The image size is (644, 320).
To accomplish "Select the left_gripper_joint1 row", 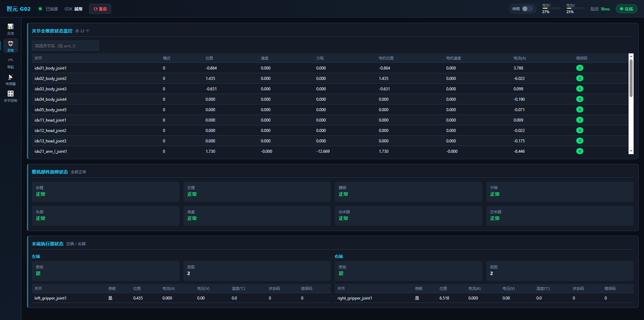I will coord(181,298).
